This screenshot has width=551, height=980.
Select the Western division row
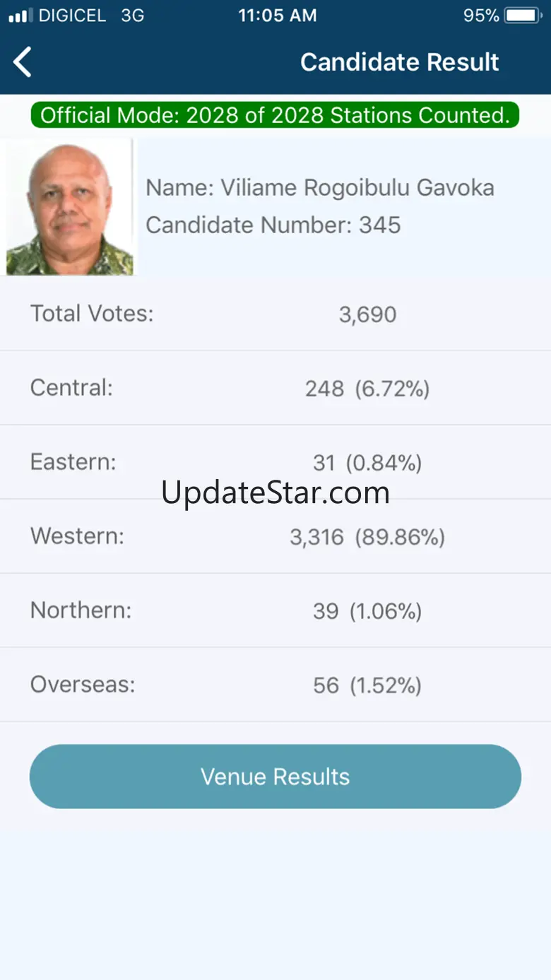tap(275, 537)
